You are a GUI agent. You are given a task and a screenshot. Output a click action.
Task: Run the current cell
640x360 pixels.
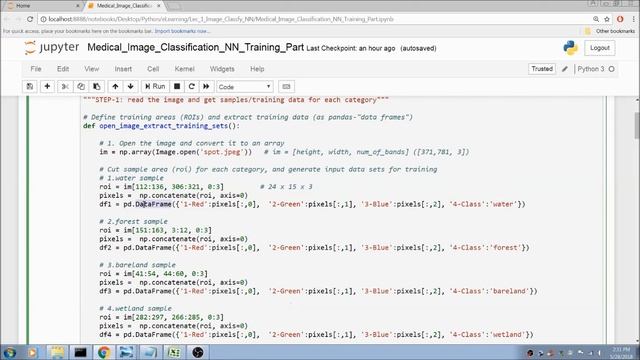click(155, 87)
